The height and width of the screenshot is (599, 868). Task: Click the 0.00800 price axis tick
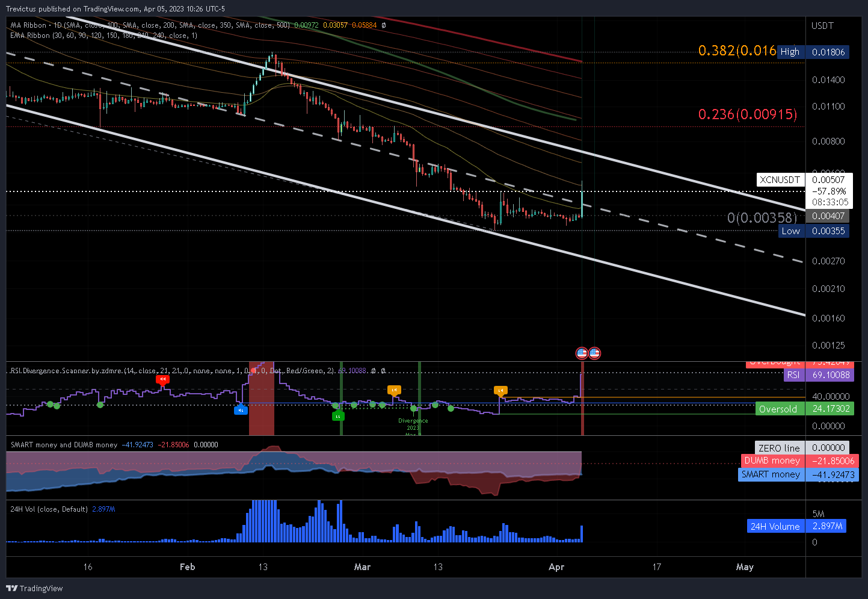pyautogui.click(x=828, y=141)
